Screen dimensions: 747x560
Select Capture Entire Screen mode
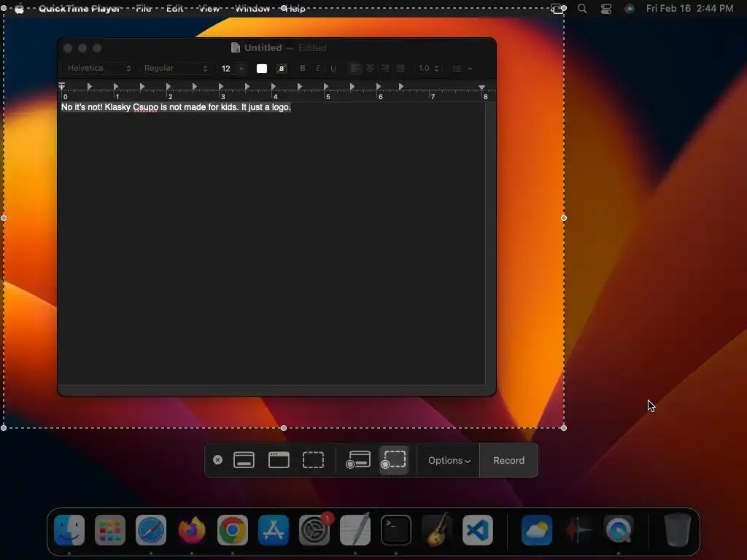click(x=244, y=460)
